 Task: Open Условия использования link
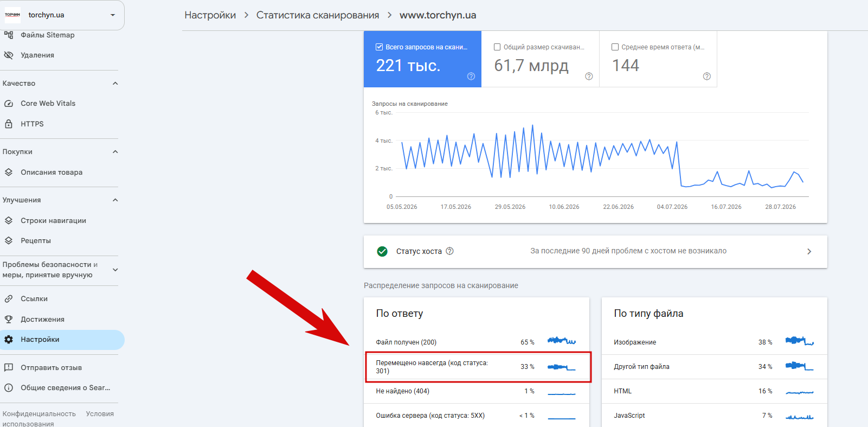click(x=100, y=414)
